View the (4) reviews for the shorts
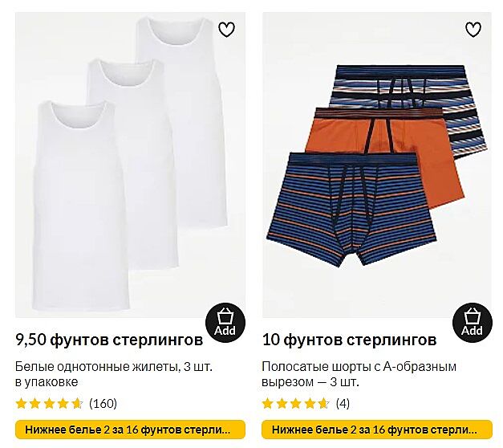This screenshot has height=448, width=503. click(x=343, y=403)
